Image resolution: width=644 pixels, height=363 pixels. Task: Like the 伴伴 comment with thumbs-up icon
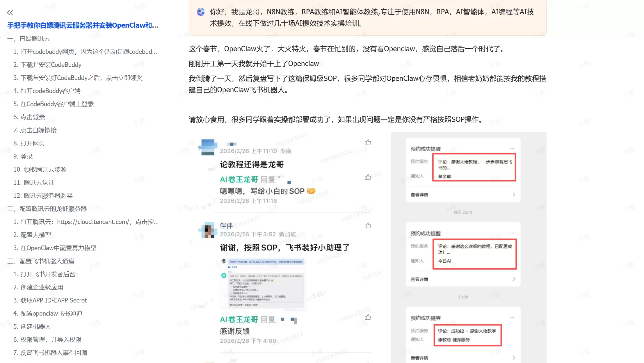click(368, 226)
